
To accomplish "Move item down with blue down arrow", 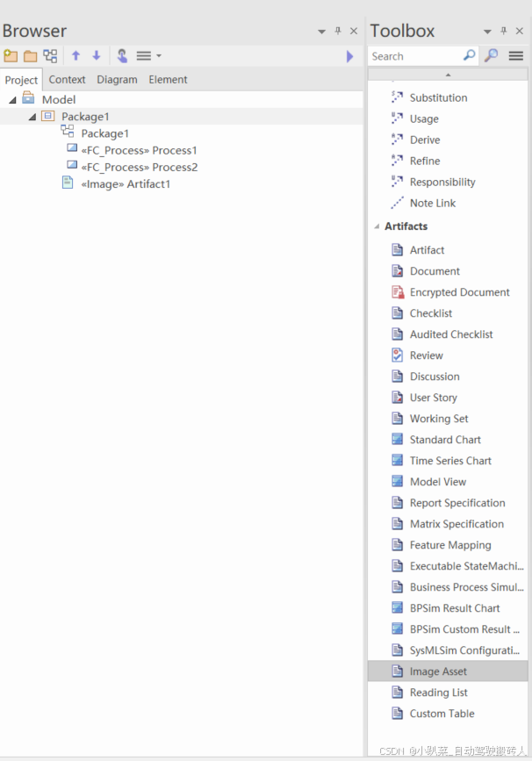I will click(96, 55).
